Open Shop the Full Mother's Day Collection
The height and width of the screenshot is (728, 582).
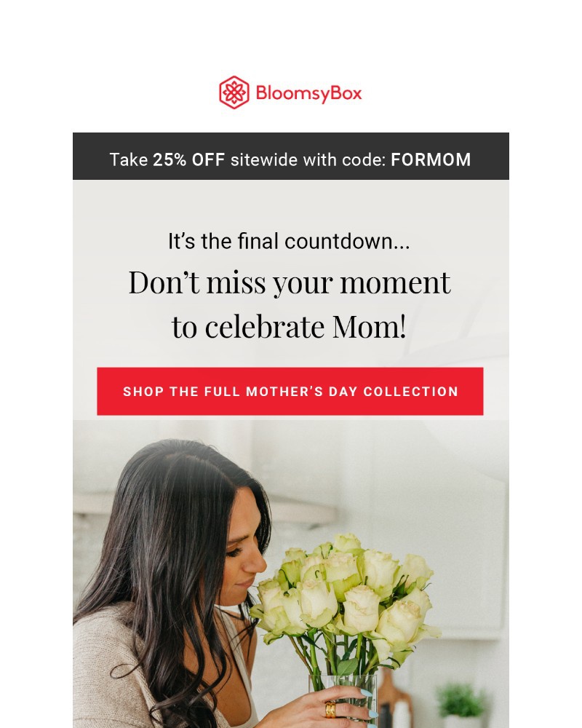click(290, 392)
